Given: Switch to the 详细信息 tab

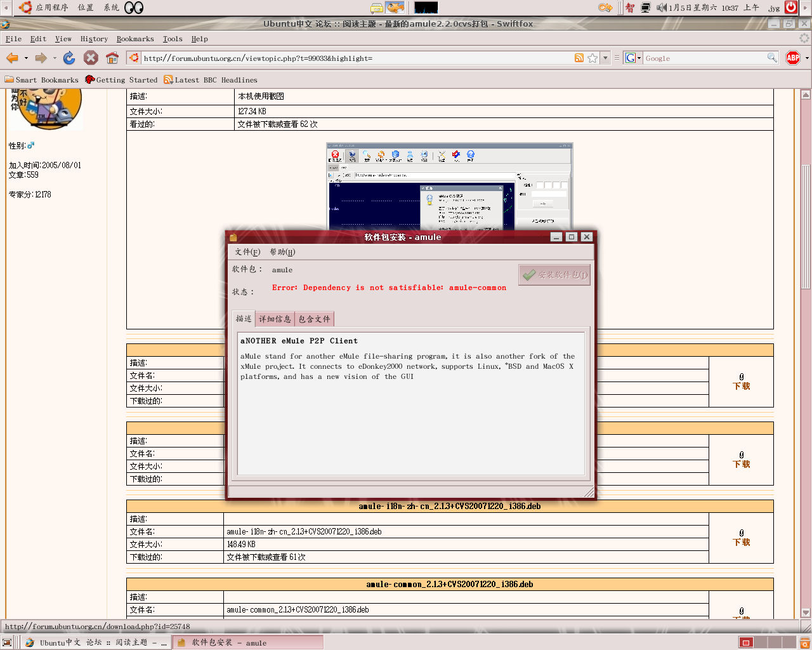Looking at the screenshot, I should [275, 319].
